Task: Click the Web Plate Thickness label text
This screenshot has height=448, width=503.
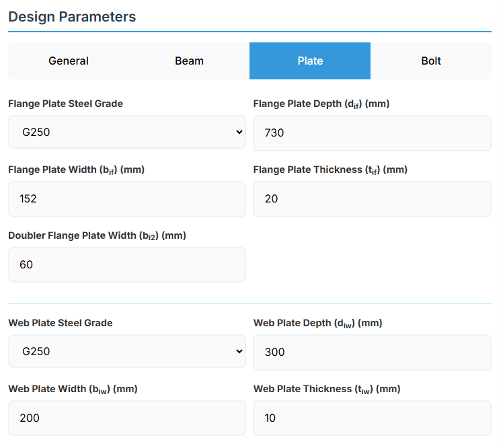Action: 327,389
